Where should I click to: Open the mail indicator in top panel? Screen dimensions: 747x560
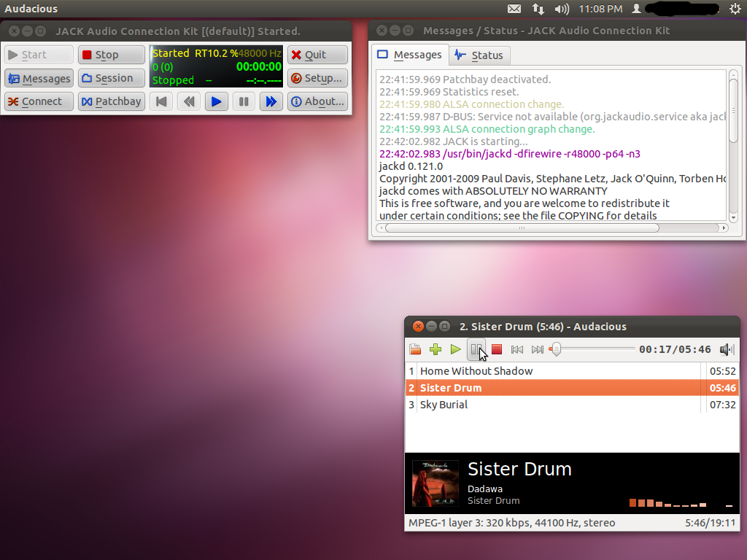(514, 9)
